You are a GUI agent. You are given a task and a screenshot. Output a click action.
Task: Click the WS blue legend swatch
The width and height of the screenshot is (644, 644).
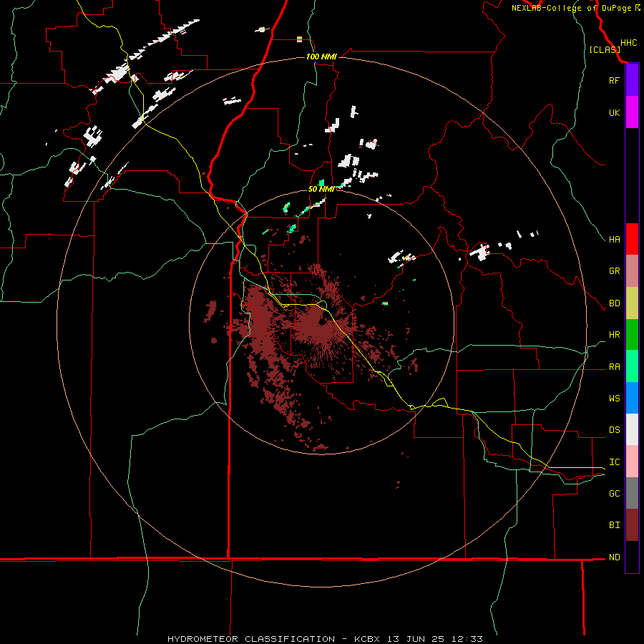(x=632, y=398)
